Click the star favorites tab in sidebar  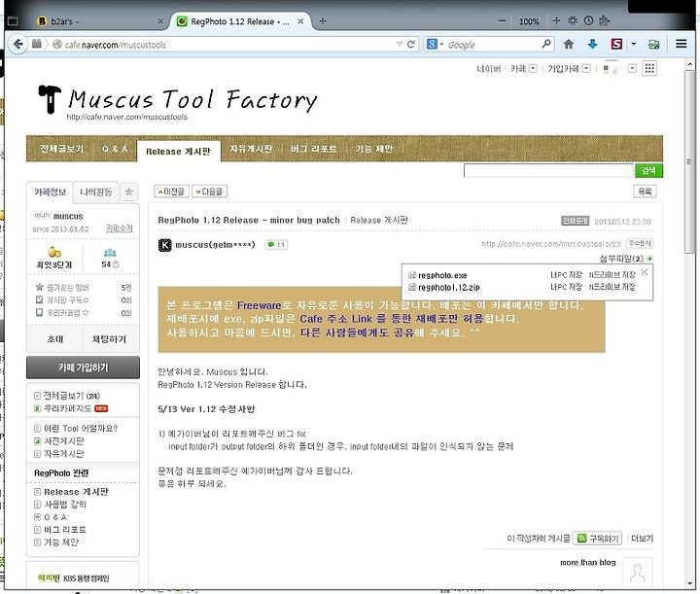pyautogui.click(x=129, y=192)
